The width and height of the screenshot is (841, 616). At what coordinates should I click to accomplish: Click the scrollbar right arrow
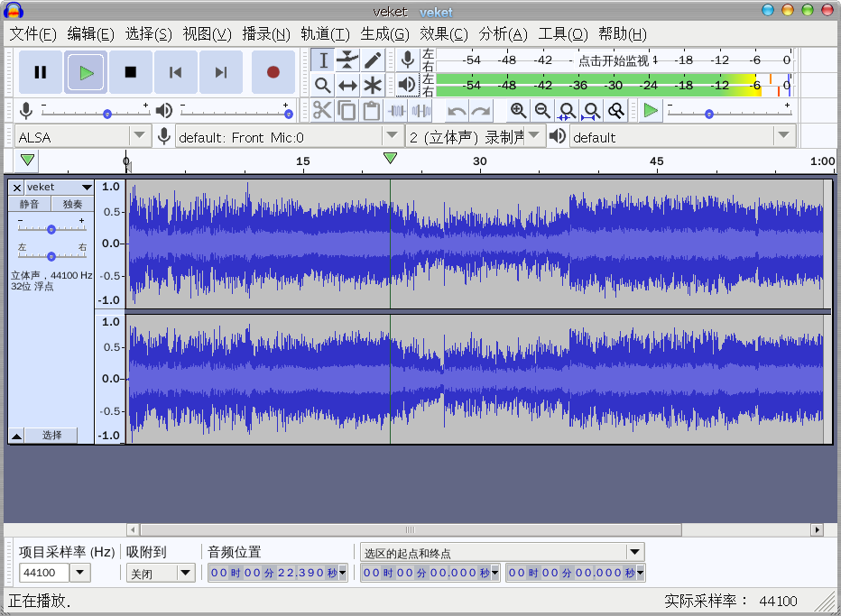coord(817,529)
